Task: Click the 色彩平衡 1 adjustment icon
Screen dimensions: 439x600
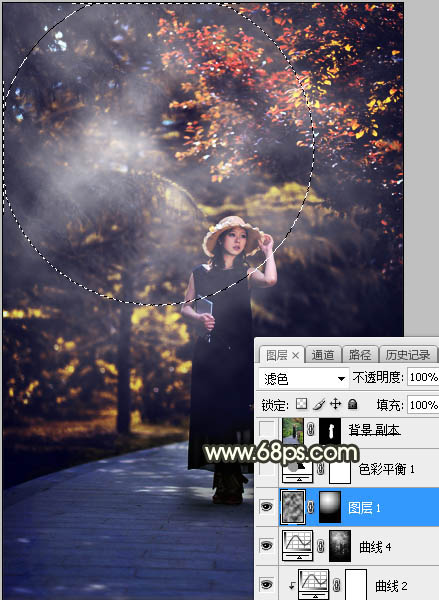Action: (297, 470)
